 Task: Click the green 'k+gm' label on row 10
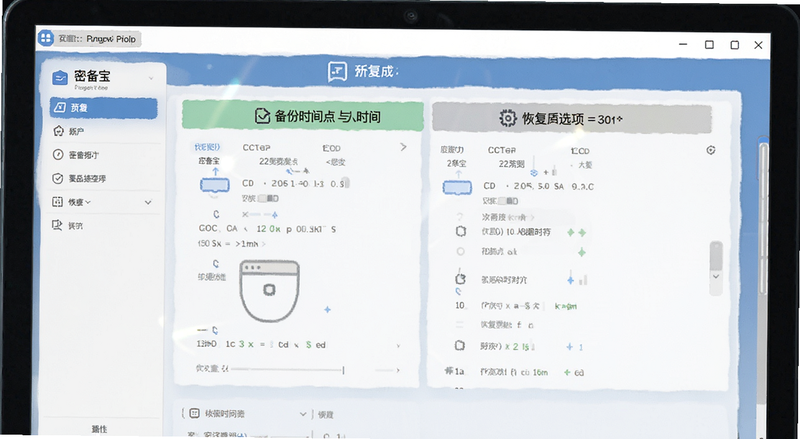[x=565, y=306]
